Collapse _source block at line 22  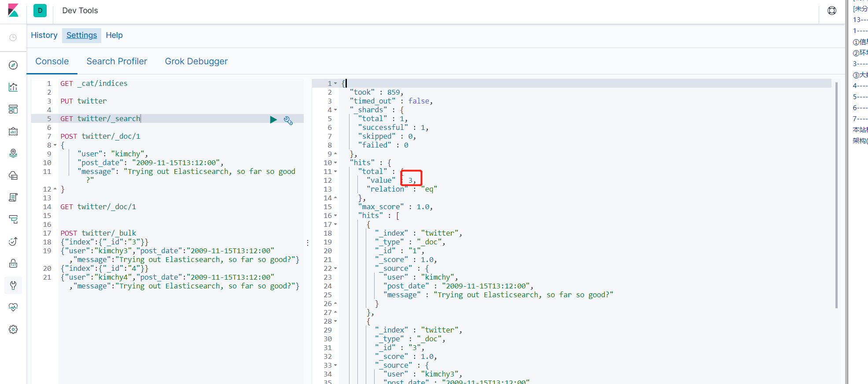(335, 268)
